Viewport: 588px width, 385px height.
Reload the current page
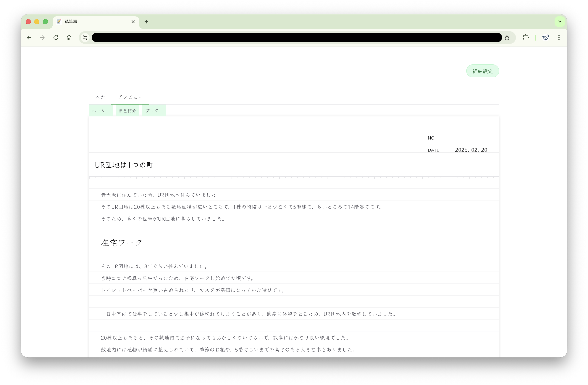pyautogui.click(x=56, y=38)
